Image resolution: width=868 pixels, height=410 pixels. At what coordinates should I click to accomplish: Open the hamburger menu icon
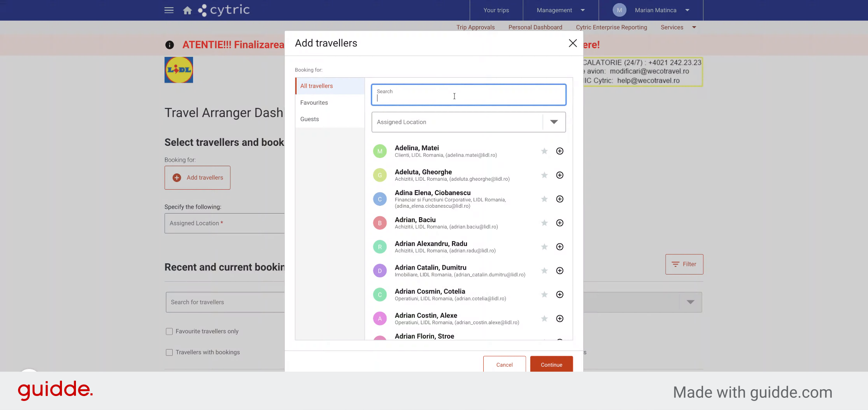(x=169, y=10)
